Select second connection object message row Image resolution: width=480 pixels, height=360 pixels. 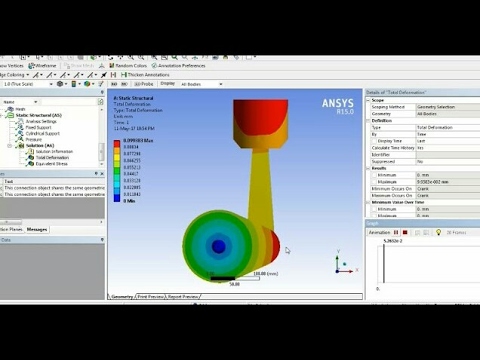click(x=52, y=194)
